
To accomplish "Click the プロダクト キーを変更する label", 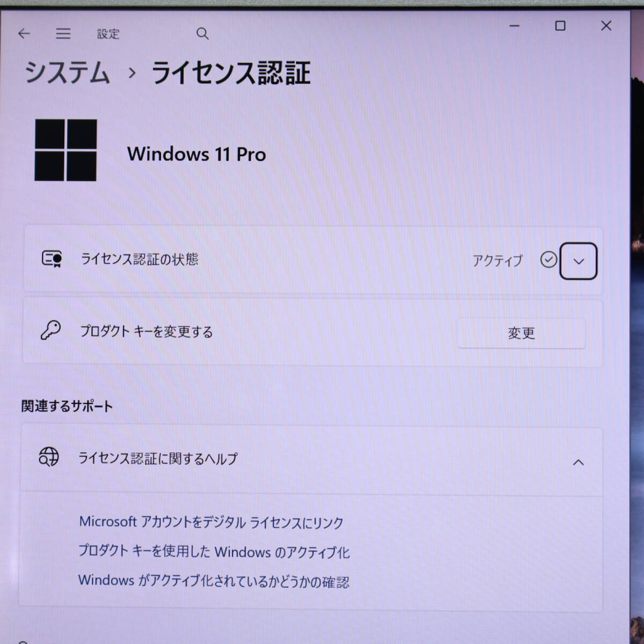I will click(x=147, y=332).
